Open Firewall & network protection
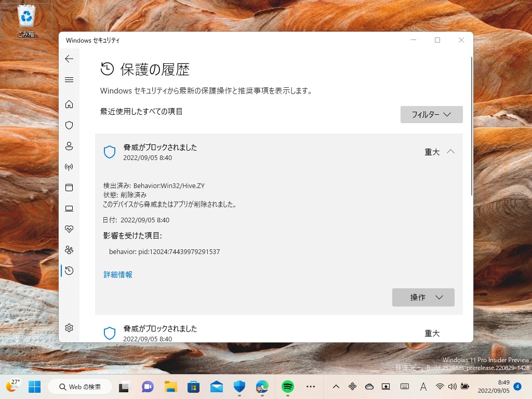The height and width of the screenshot is (399, 532). 69,167
